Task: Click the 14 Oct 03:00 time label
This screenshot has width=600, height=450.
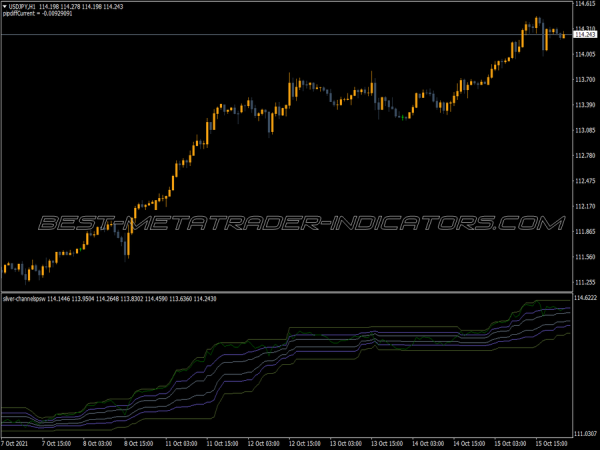Action: [x=428, y=444]
